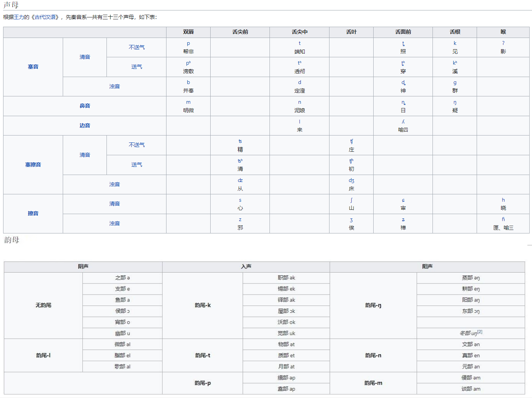
Task: Click the 舌尖前 column header
Action: (240, 32)
